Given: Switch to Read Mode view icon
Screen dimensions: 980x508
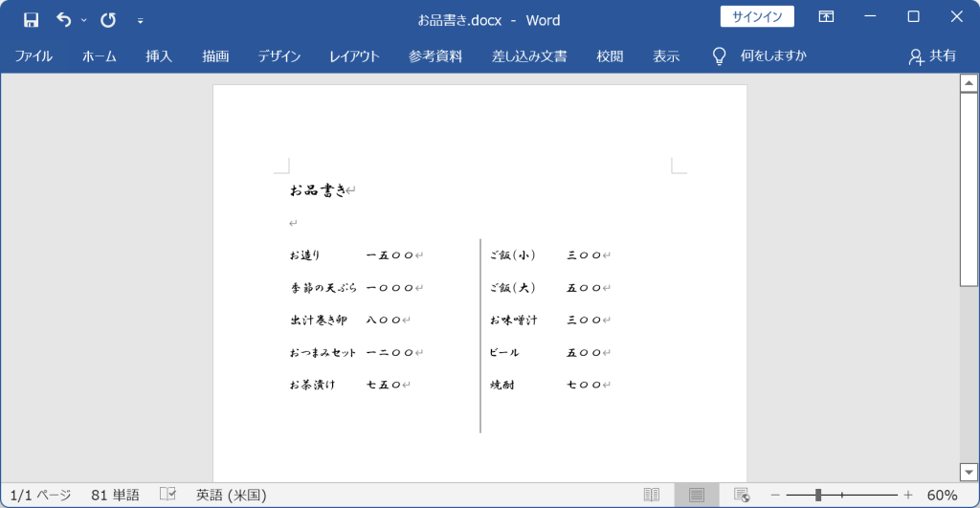Looking at the screenshot, I should pyautogui.click(x=651, y=495).
